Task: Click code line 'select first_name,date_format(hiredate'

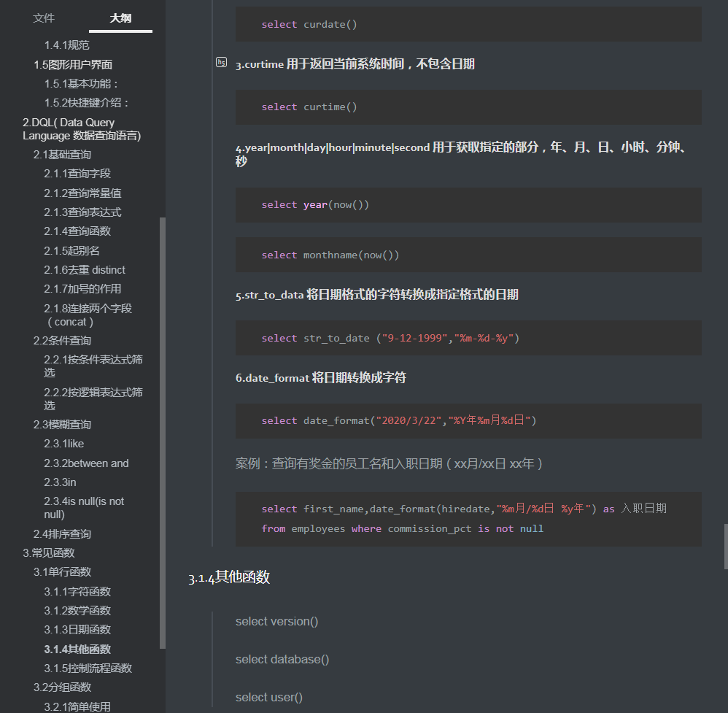Action: click(464, 509)
